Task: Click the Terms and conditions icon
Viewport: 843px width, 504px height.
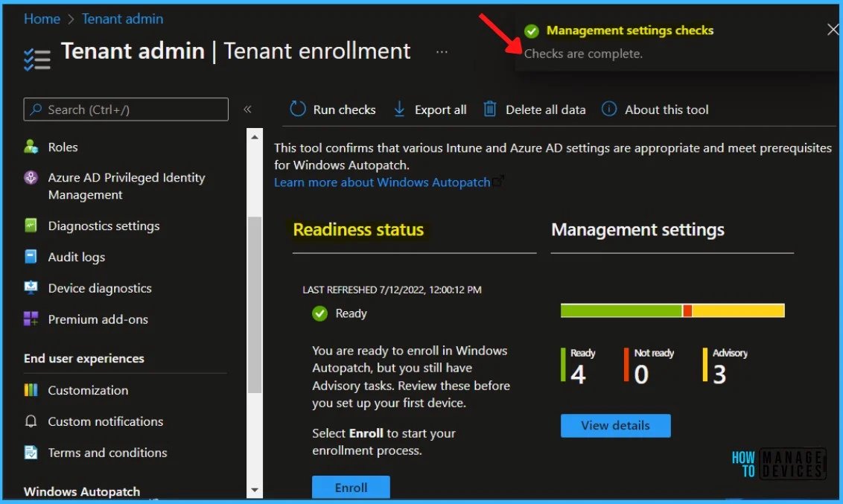Action: [31, 453]
